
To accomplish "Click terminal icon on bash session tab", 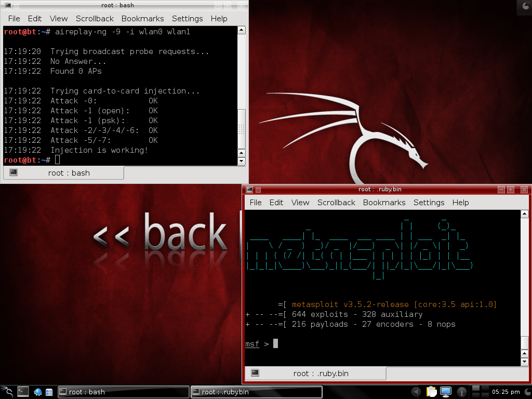I will click(x=14, y=172).
